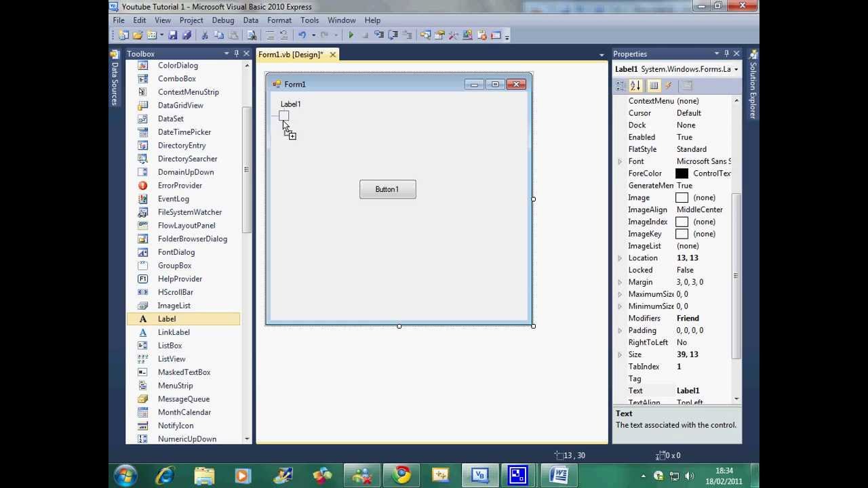Click the Cut scissors toolbar icon

(204, 35)
